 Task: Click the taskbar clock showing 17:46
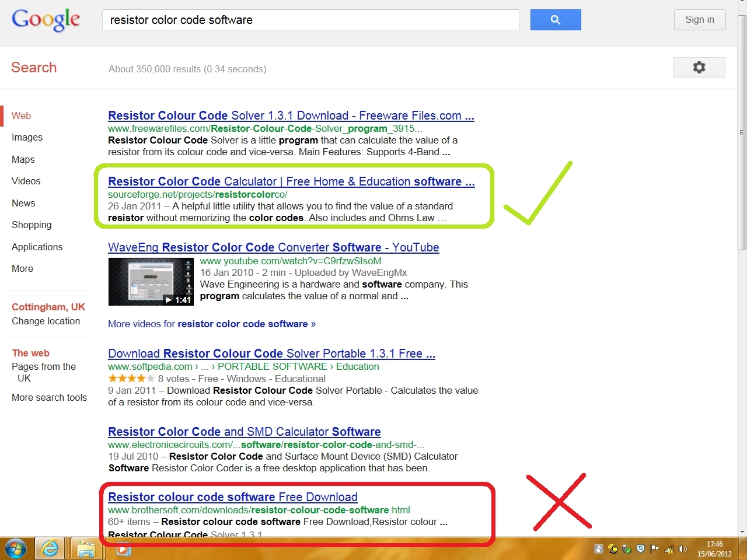coord(714,549)
